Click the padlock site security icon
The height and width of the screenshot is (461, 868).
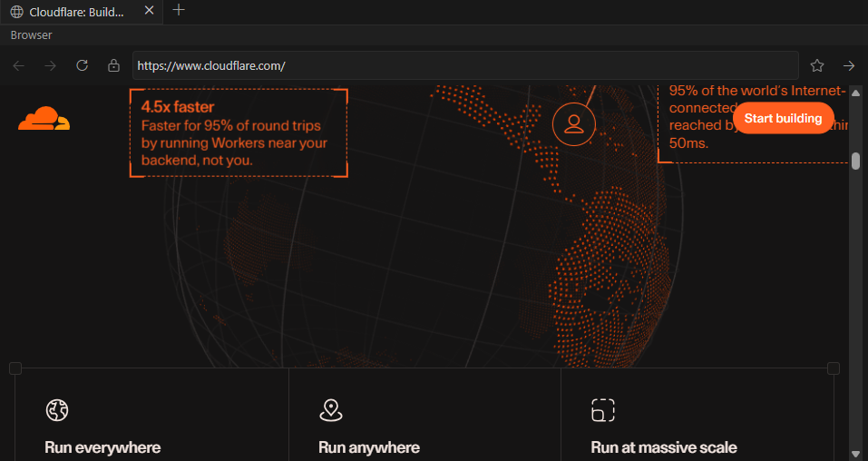113,65
